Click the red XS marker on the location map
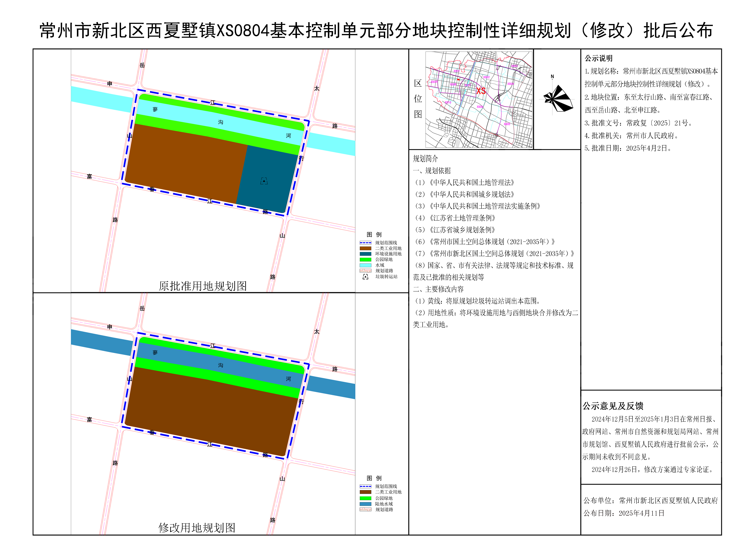 pyautogui.click(x=481, y=91)
